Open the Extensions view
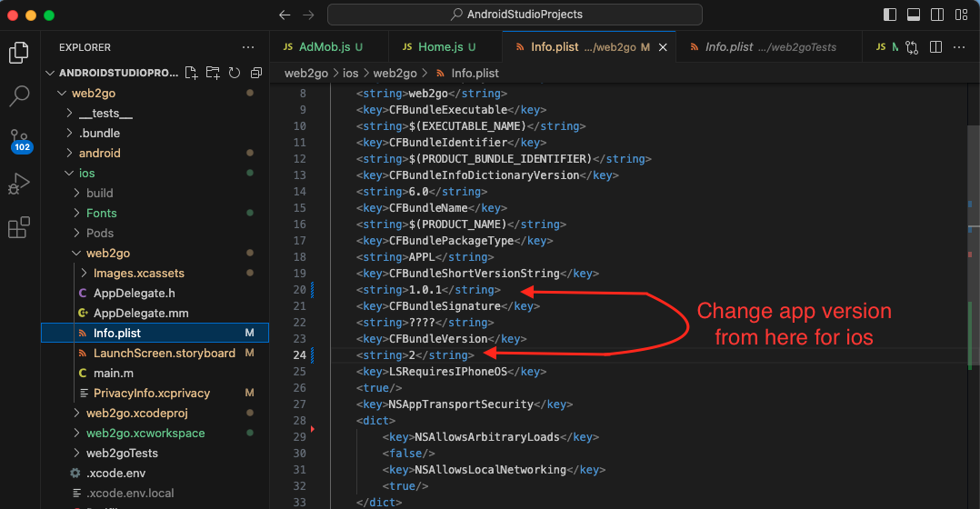This screenshot has width=980, height=509. point(18,228)
